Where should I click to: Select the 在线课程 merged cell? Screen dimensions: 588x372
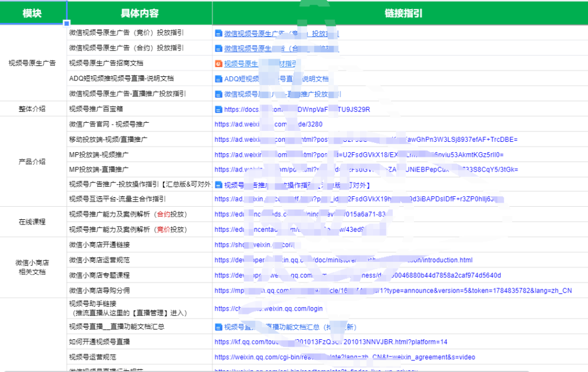[x=33, y=222]
